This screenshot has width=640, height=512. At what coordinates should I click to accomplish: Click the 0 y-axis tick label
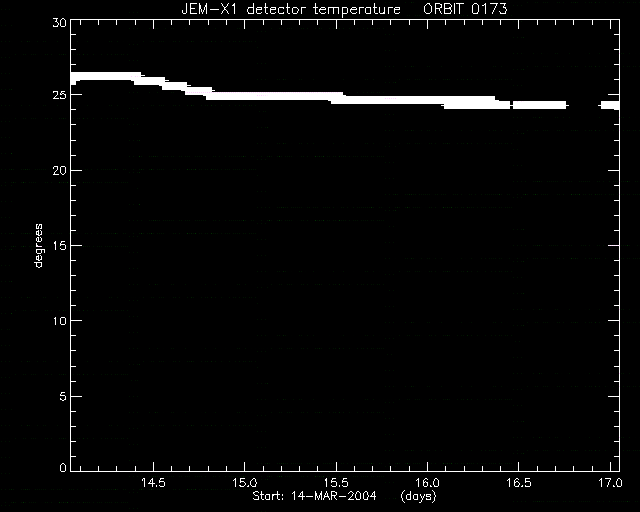[x=63, y=467]
